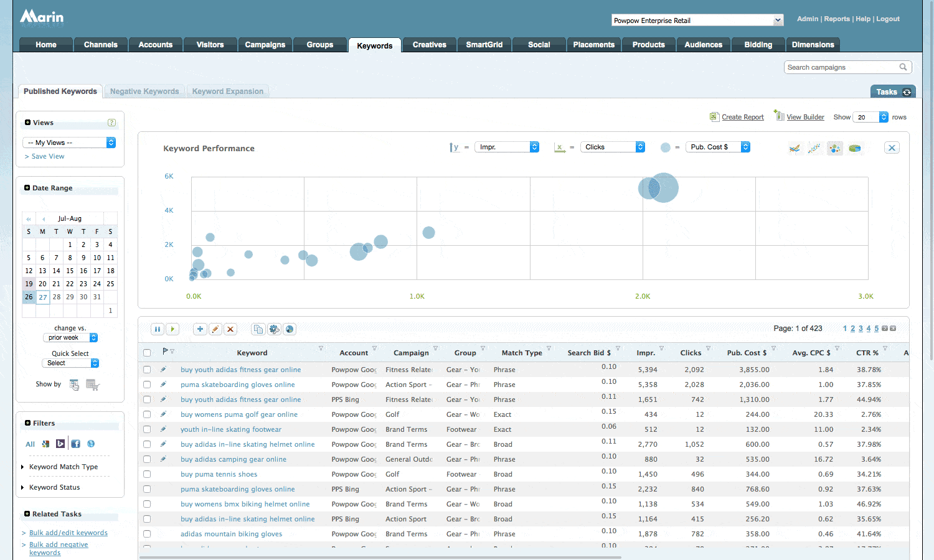Select checkbox for youth in-line skating footwear
This screenshot has height=560, width=934.
click(x=147, y=429)
